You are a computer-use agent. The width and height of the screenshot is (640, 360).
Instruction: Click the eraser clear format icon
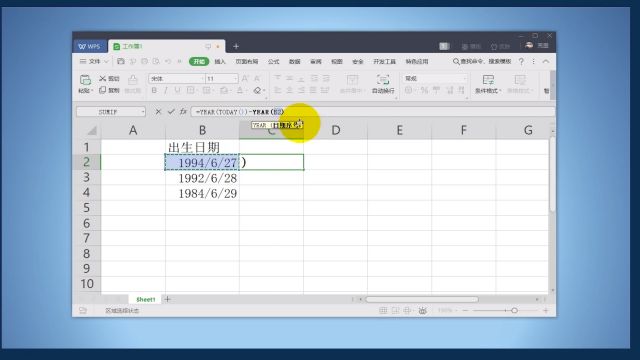(x=257, y=90)
